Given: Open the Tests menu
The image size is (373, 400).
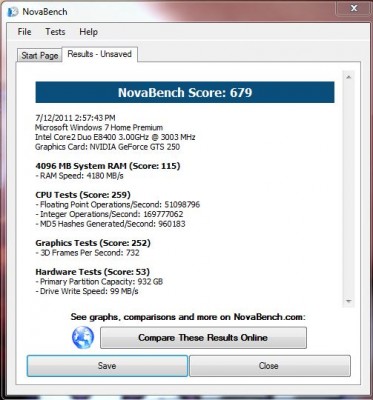Looking at the screenshot, I should (x=55, y=32).
